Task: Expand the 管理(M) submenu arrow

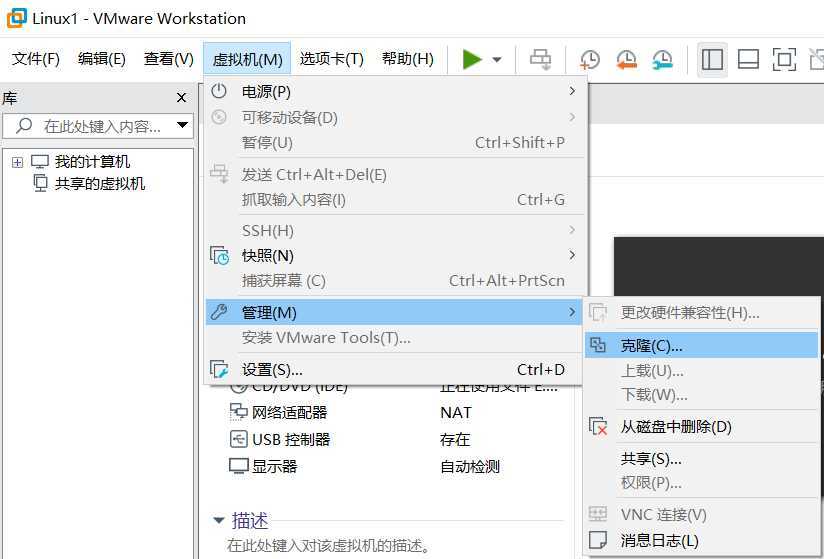Action: (572, 313)
